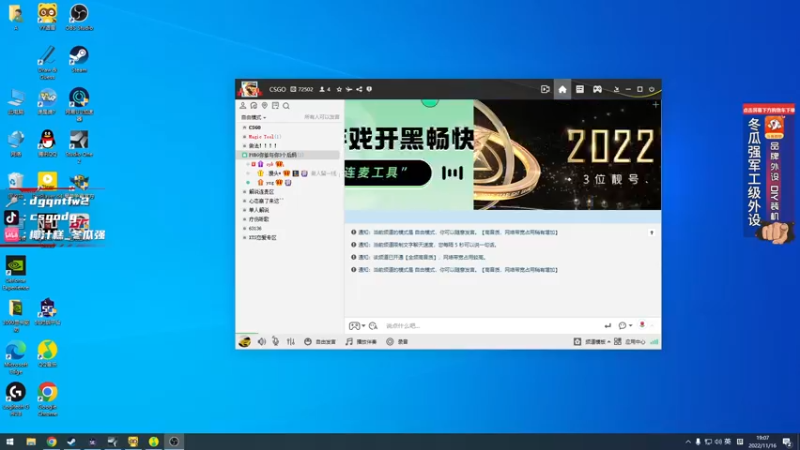Screen dimensions: 800x450
Task: Select the CSGO root channel
Action: [x=255, y=128]
